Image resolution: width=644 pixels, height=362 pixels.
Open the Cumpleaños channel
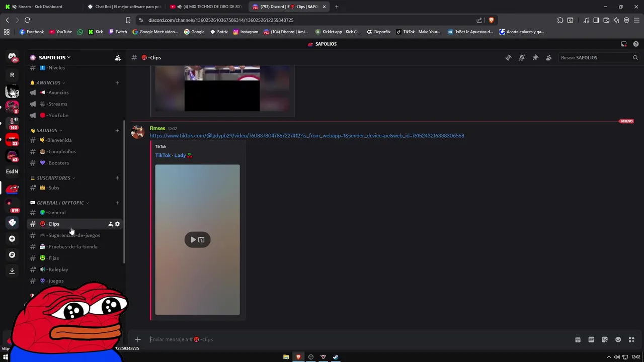75,152
